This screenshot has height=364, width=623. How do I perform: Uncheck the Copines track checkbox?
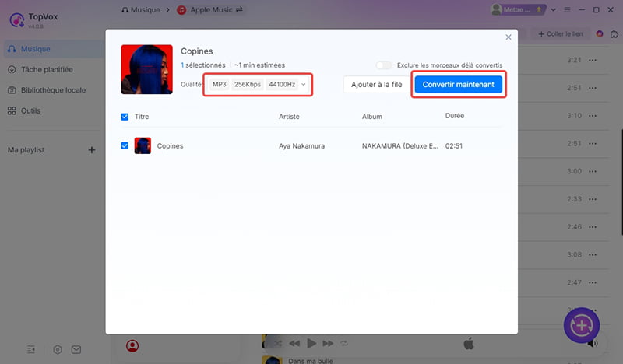125,145
